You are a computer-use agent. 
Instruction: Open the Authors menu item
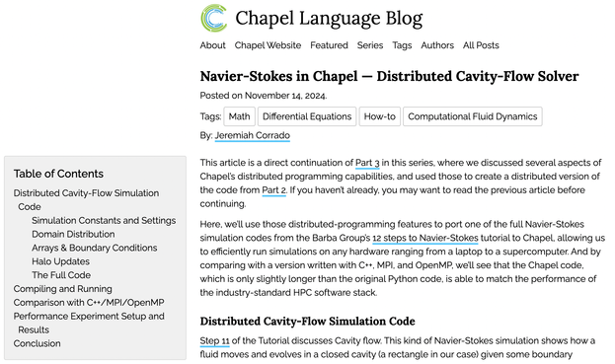tap(437, 45)
